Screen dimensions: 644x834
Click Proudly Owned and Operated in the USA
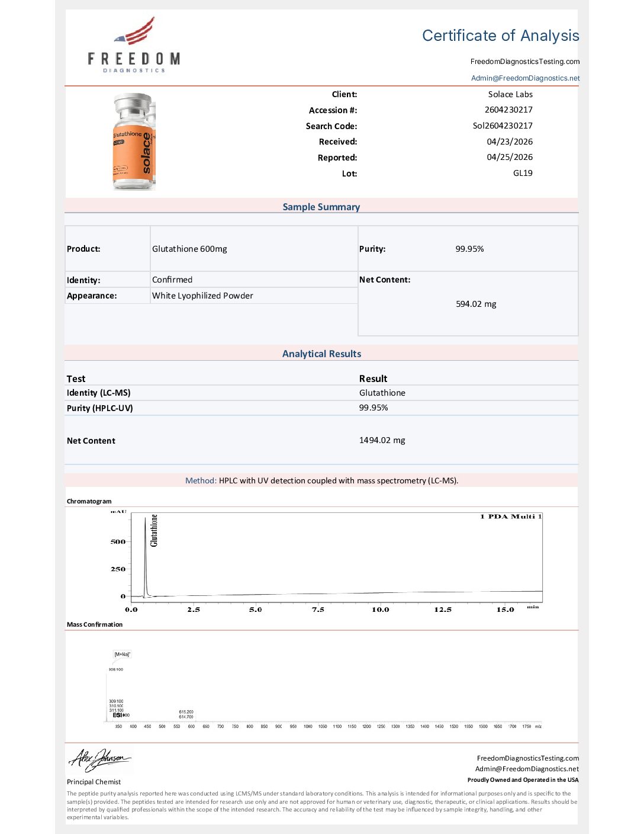[523, 780]
